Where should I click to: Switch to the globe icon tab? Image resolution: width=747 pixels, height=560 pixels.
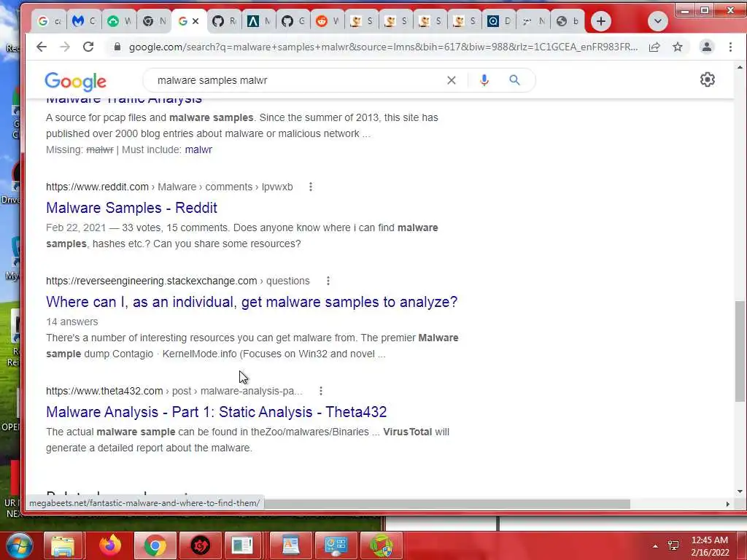tap(568, 21)
